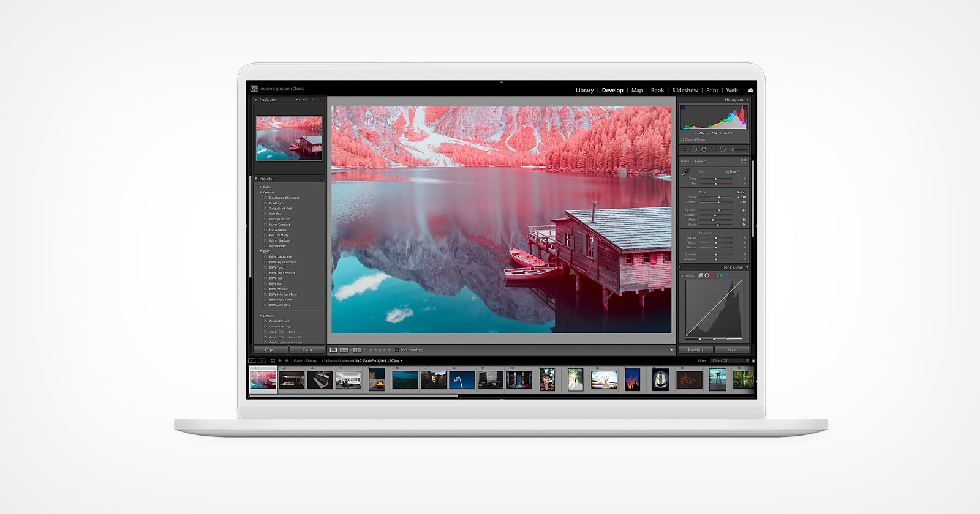Open the WB As Shot dropdown
The image size is (980, 514).
click(732, 171)
